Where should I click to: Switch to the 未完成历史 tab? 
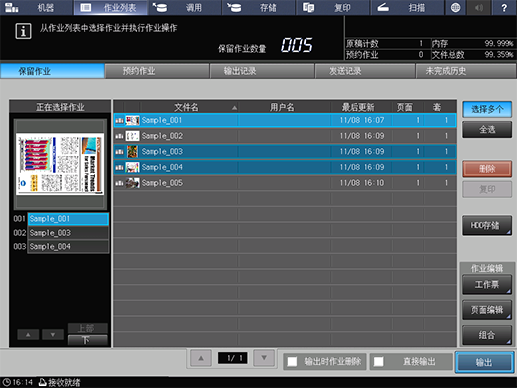point(466,71)
